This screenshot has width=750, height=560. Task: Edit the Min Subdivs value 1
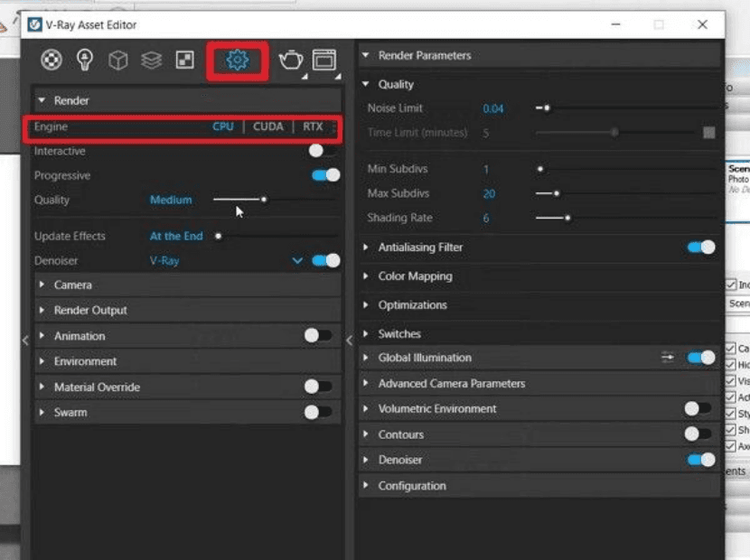tap(486, 169)
